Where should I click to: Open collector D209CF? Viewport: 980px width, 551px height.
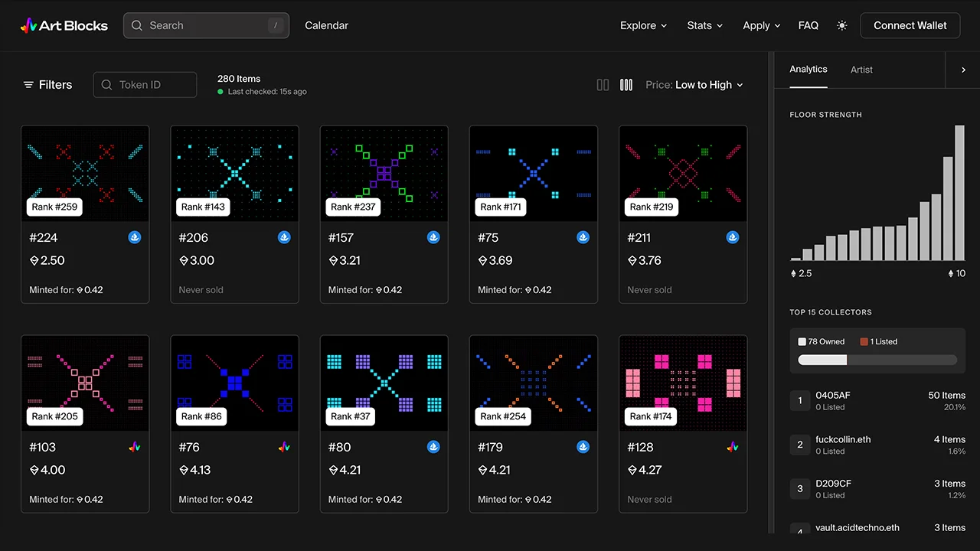[877, 489]
